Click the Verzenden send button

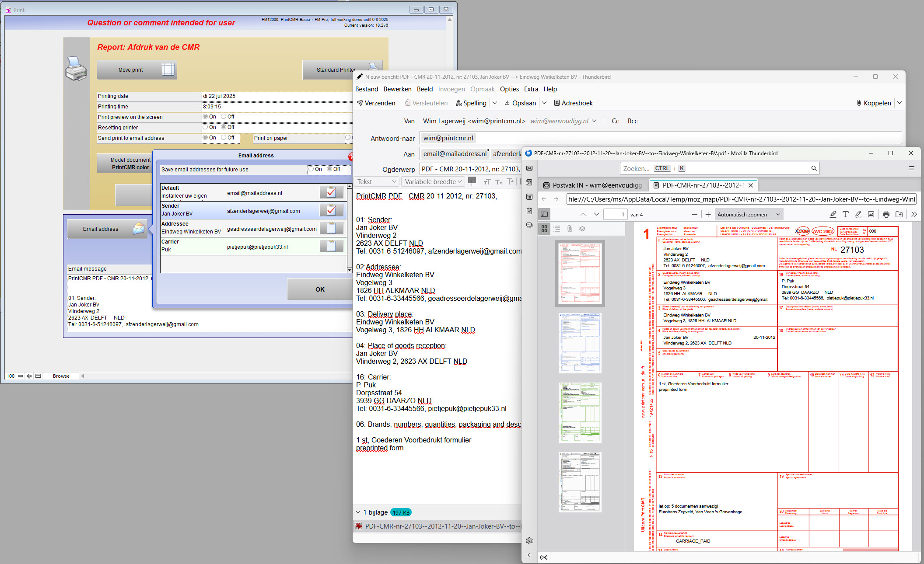point(376,103)
